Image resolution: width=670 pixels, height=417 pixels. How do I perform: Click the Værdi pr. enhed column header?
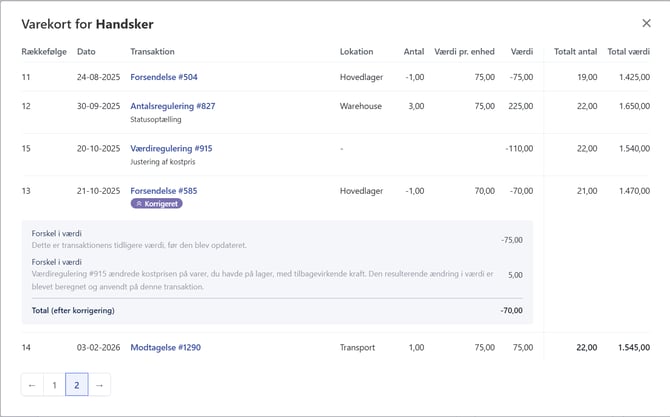coord(464,51)
